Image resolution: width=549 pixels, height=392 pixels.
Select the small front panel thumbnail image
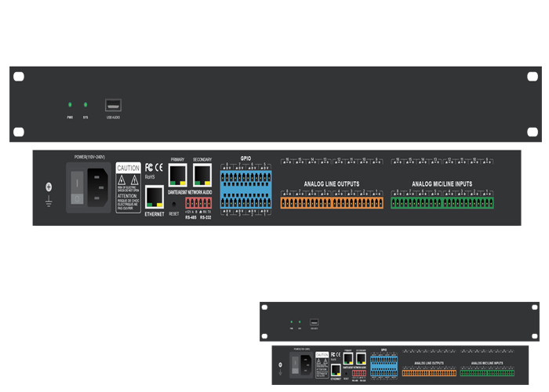[400, 321]
